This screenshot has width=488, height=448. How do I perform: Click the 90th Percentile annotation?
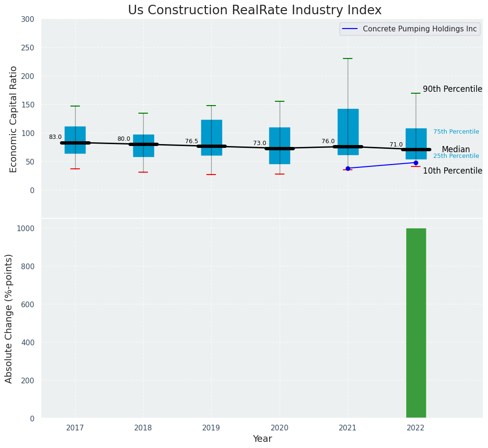point(452,89)
